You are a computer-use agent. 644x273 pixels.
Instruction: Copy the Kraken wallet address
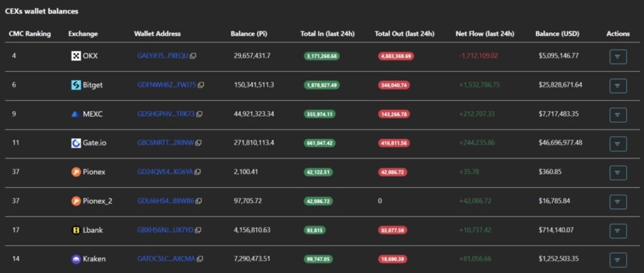[x=200, y=259]
